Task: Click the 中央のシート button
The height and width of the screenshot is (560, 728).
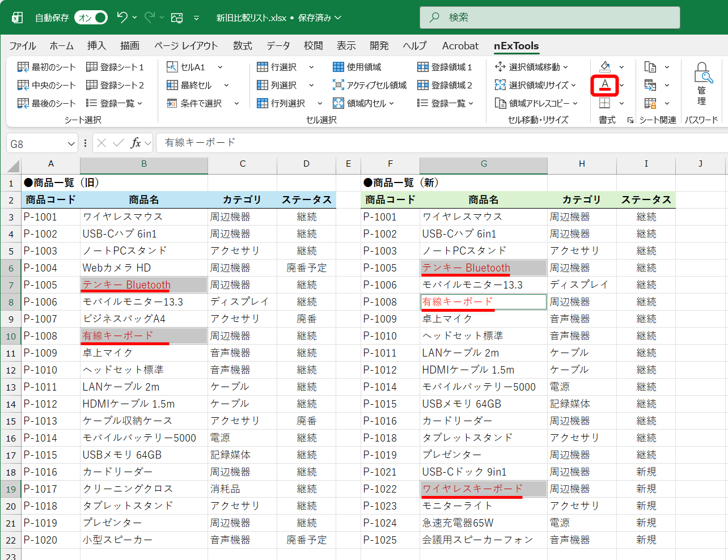Action: coord(46,85)
